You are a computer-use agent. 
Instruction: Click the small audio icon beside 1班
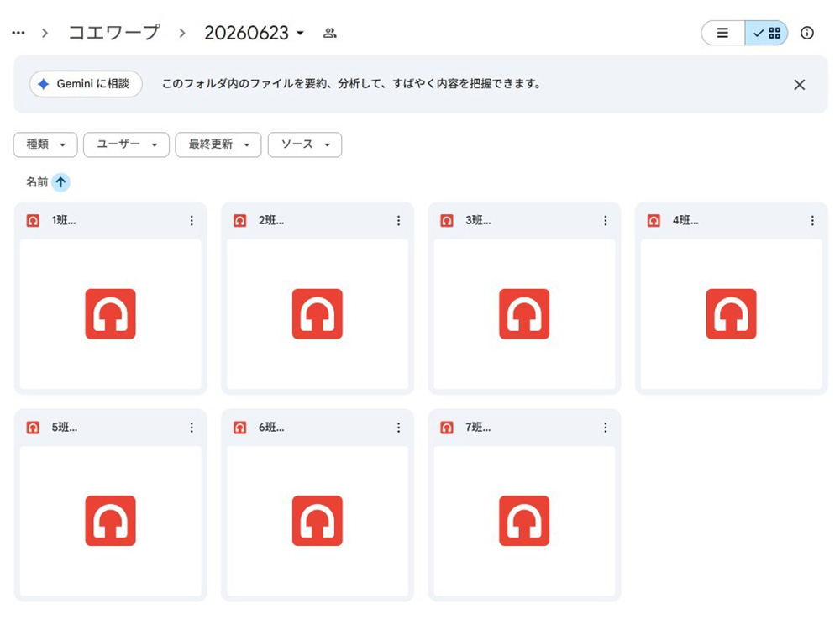click(34, 221)
